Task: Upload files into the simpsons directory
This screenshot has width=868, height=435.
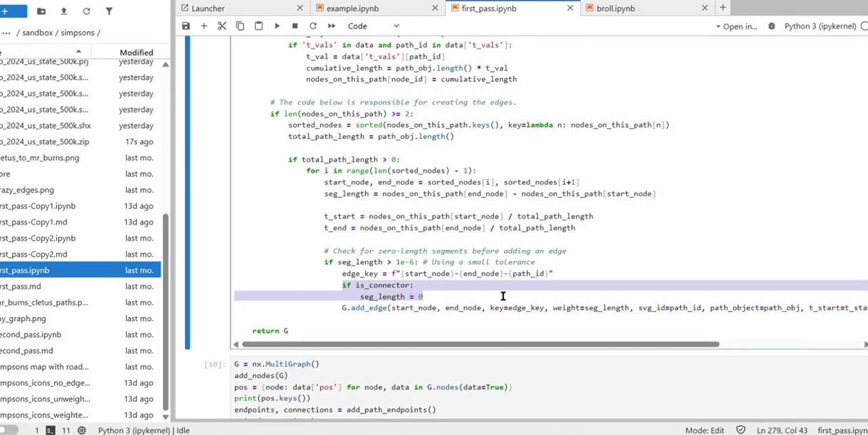Action: coord(64,11)
